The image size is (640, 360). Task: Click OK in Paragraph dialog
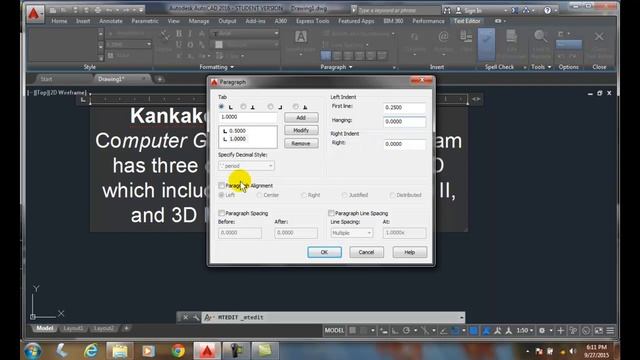(324, 252)
